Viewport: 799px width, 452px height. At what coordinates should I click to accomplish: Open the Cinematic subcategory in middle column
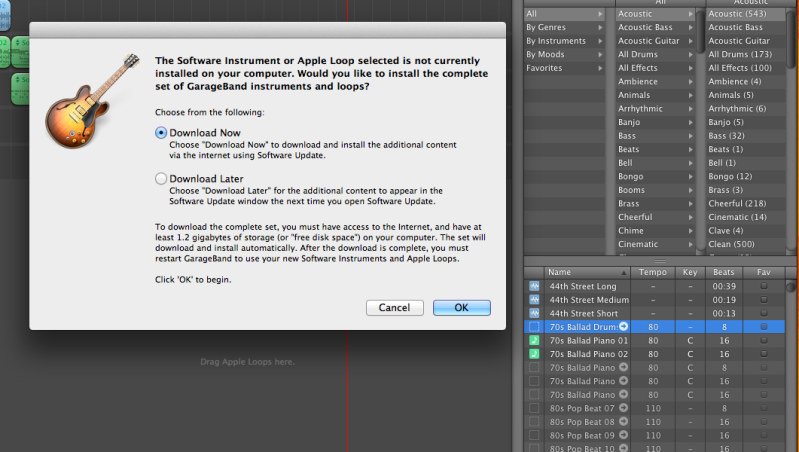pyautogui.click(x=655, y=244)
